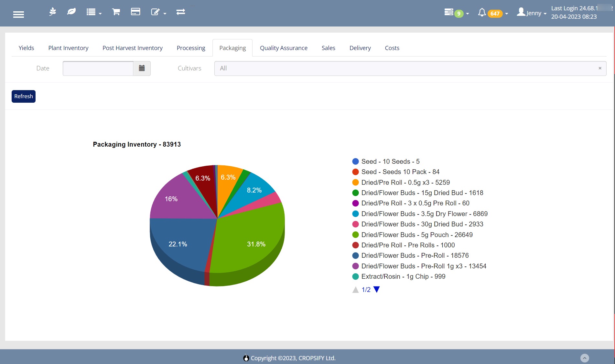This screenshot has width=615, height=364.
Task: Click the scroll-to-top arrow in footer
Action: point(585,358)
